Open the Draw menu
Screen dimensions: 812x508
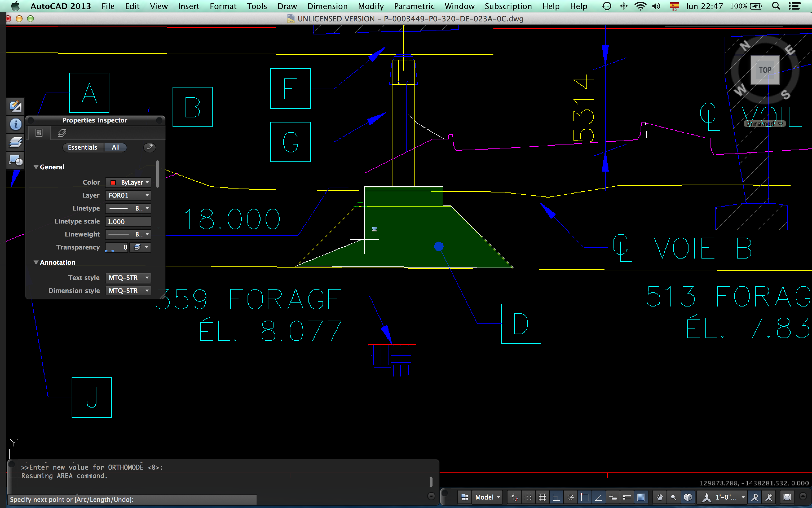pyautogui.click(x=287, y=6)
